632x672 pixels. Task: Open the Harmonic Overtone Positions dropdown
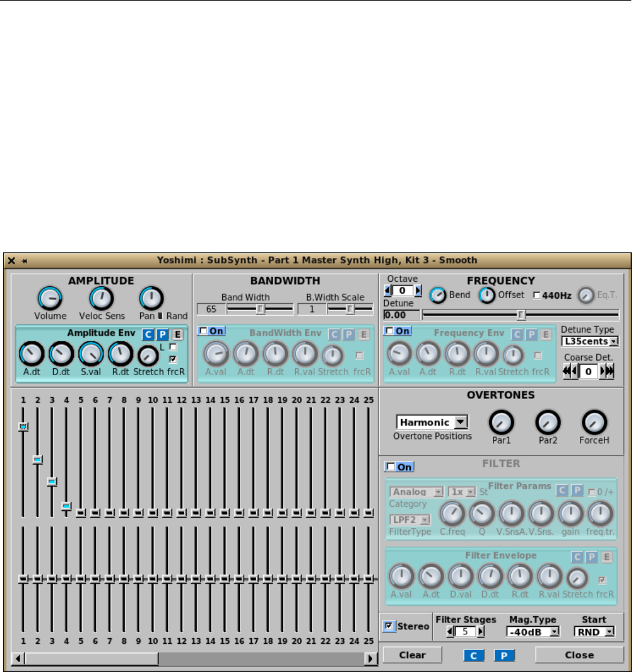pos(432,422)
